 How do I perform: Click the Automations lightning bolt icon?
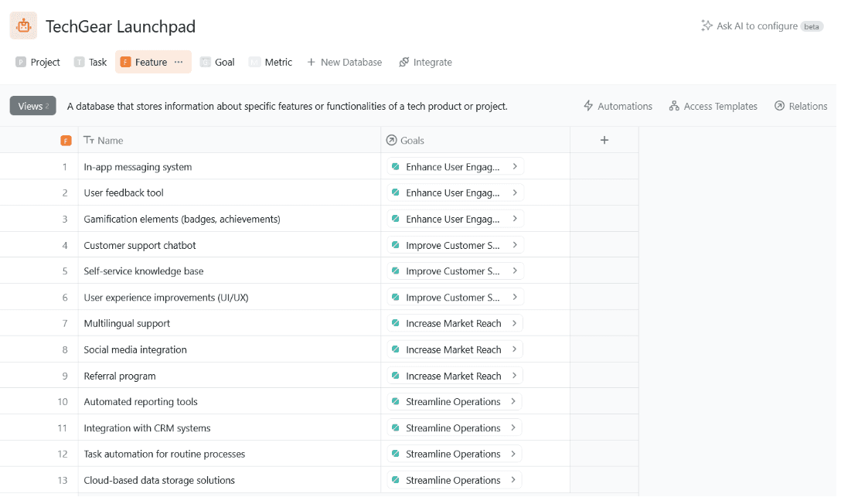588,106
